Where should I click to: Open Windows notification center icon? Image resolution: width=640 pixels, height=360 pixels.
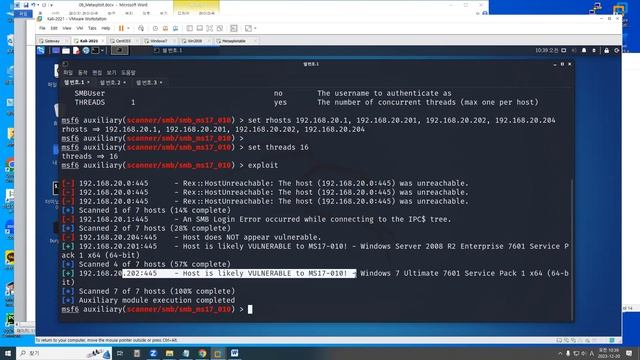pyautogui.click(x=629, y=353)
